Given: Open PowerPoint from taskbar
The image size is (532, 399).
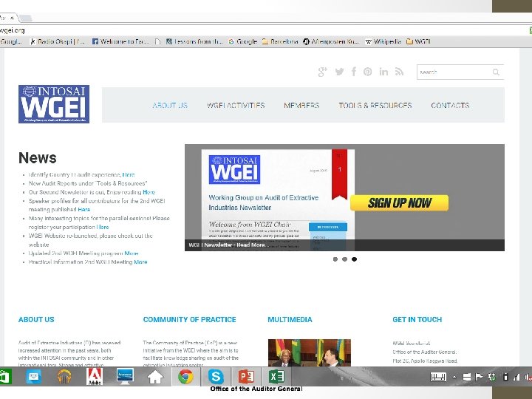Looking at the screenshot, I should (246, 377).
